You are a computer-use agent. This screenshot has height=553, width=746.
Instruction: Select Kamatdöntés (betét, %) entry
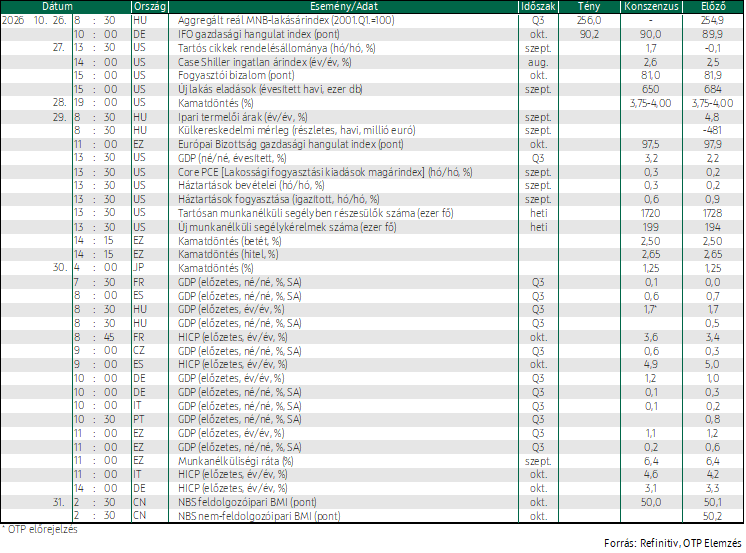229,241
